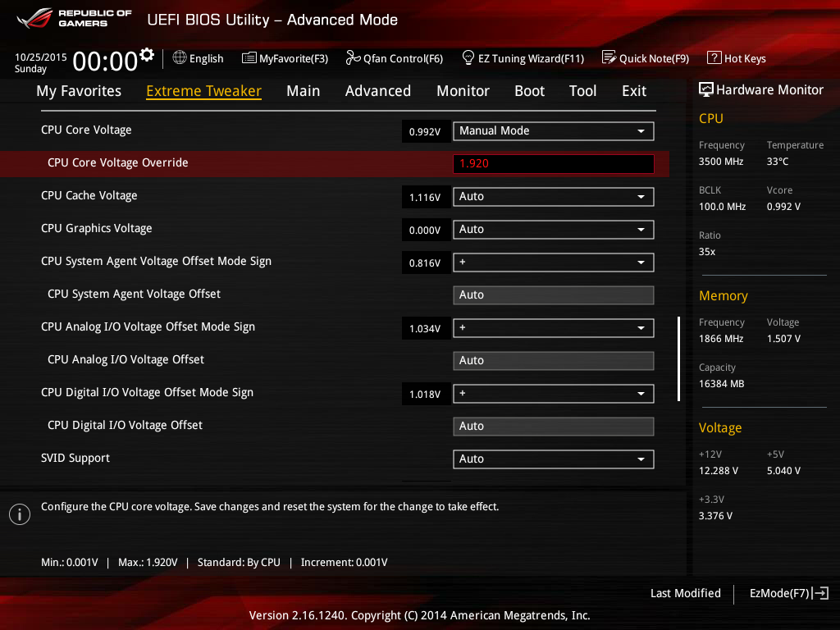Click the 0.000V graphics voltage reading
Viewport: 840px width, 630px height.
tap(426, 230)
